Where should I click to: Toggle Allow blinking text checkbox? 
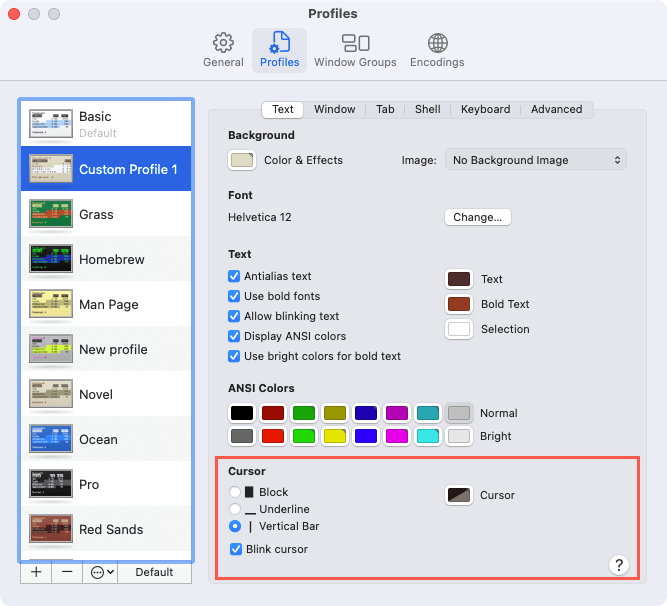point(234,316)
